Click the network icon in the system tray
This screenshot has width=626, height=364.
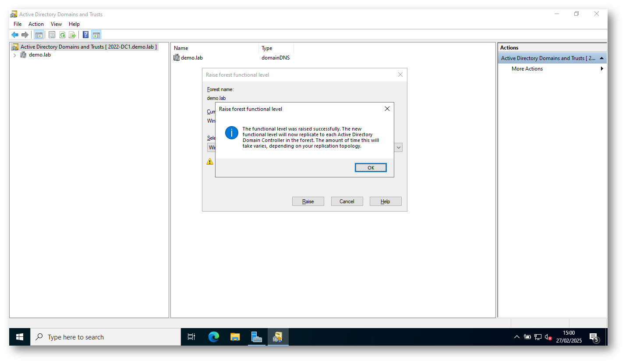point(538,337)
